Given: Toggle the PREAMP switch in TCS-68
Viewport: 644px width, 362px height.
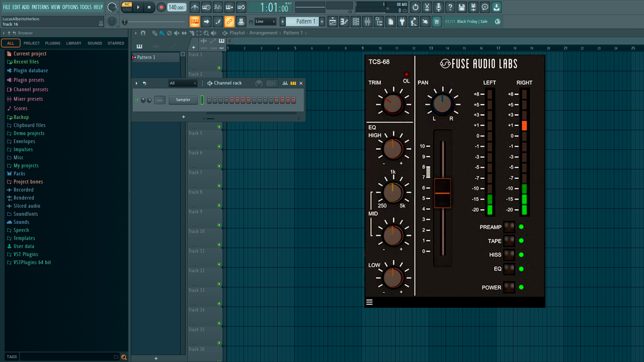Looking at the screenshot, I should point(509,227).
